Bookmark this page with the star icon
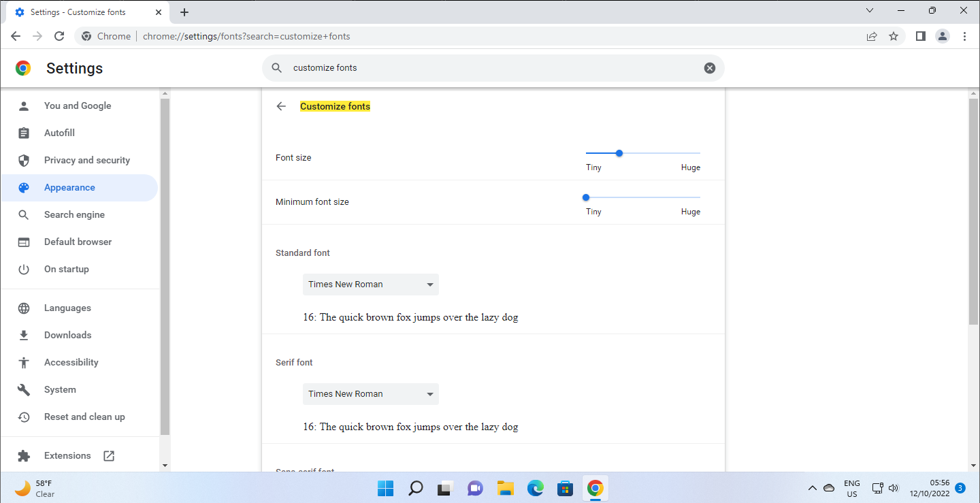This screenshot has width=980, height=503. 894,36
